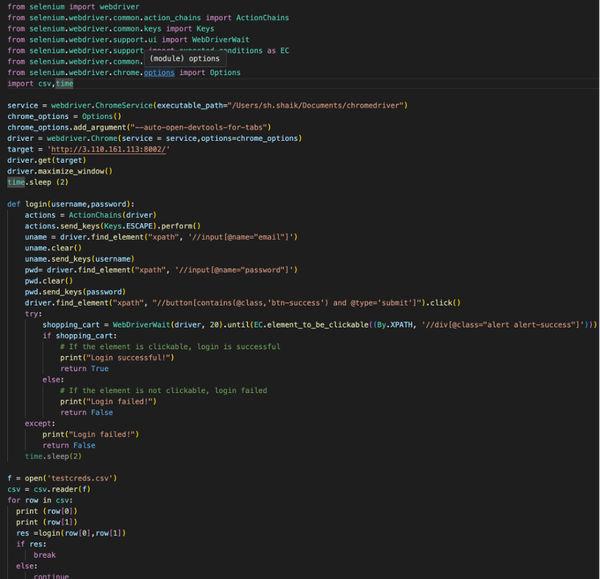Click the "break" statement in the for loop
This screenshot has width=600, height=579.
[x=44, y=554]
